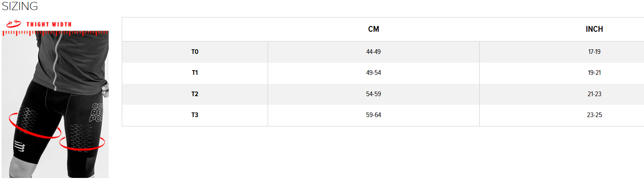Image resolution: width=644 pixels, height=183 pixels.
Task: Click the 21-23 inch cell
Action: [594, 94]
